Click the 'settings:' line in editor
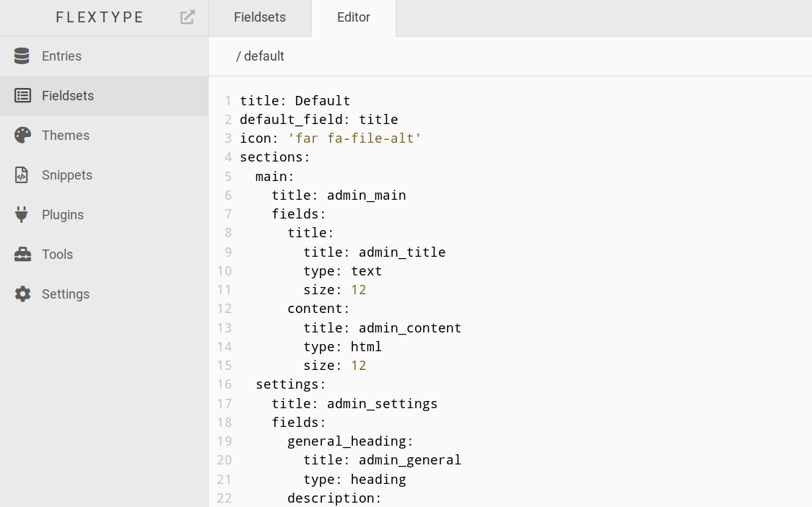The height and width of the screenshot is (507, 812). click(291, 384)
